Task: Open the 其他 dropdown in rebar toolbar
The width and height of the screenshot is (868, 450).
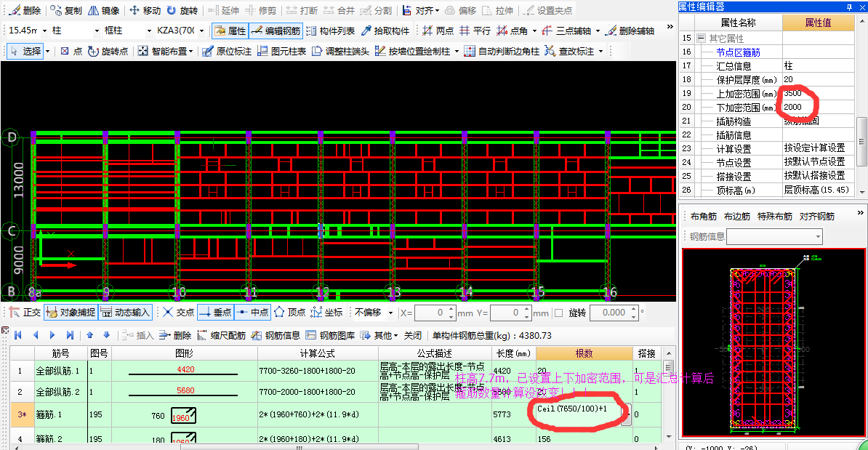Action: (379, 335)
